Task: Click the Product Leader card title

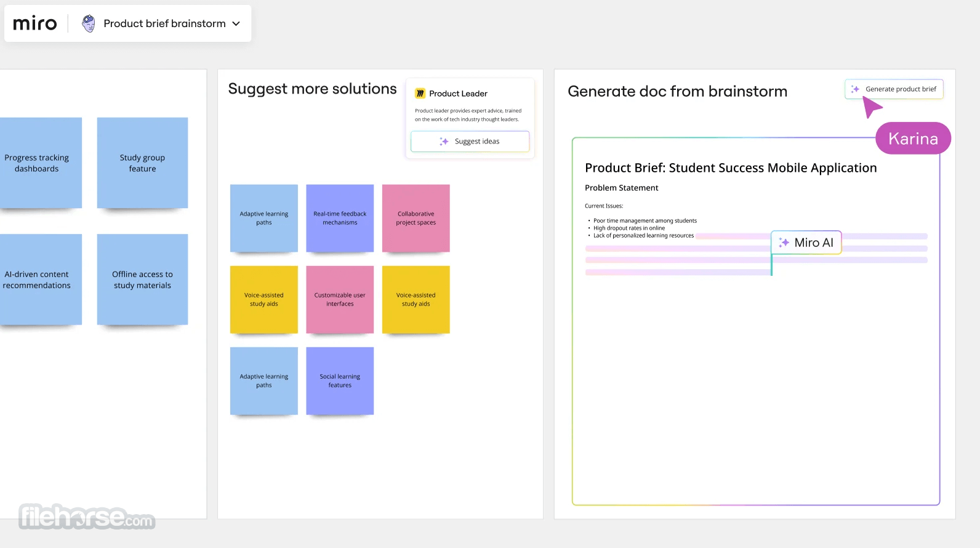Action: click(x=458, y=94)
